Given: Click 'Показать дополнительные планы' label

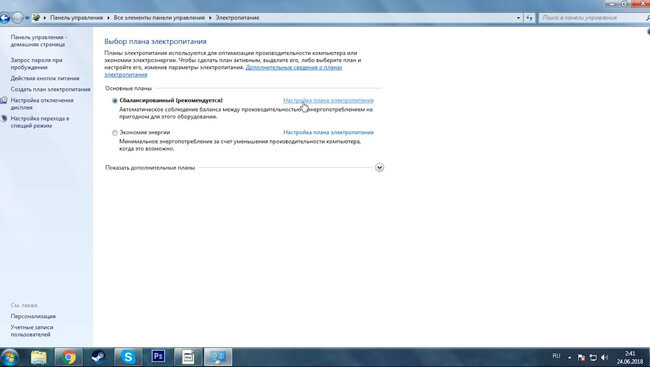Looking at the screenshot, I should [150, 168].
